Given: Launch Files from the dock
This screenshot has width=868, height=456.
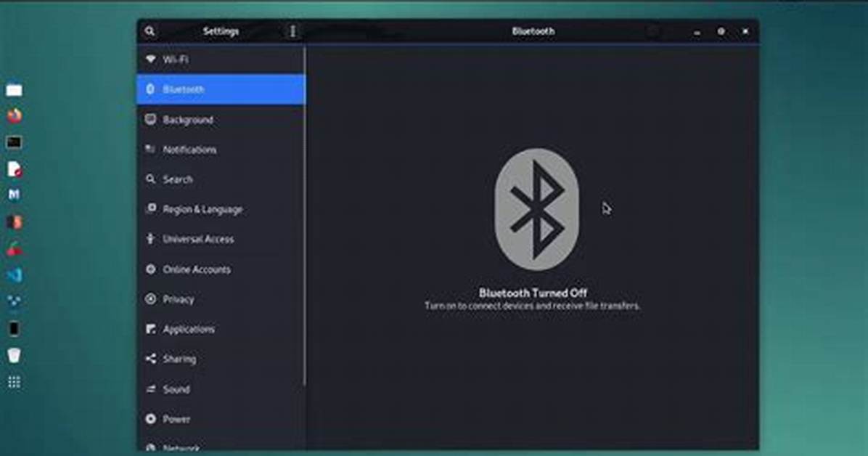Looking at the screenshot, I should point(14,90).
